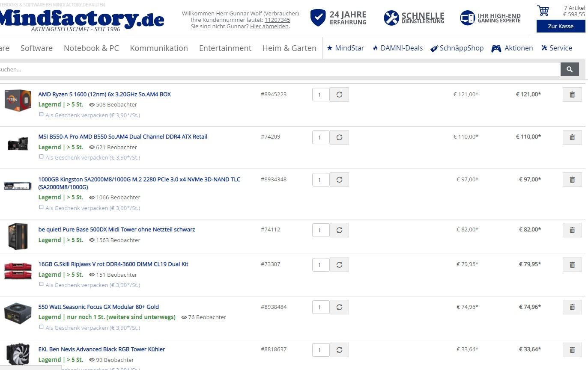
Task: Open MSI B550-A Pro product link
Action: [122, 136]
